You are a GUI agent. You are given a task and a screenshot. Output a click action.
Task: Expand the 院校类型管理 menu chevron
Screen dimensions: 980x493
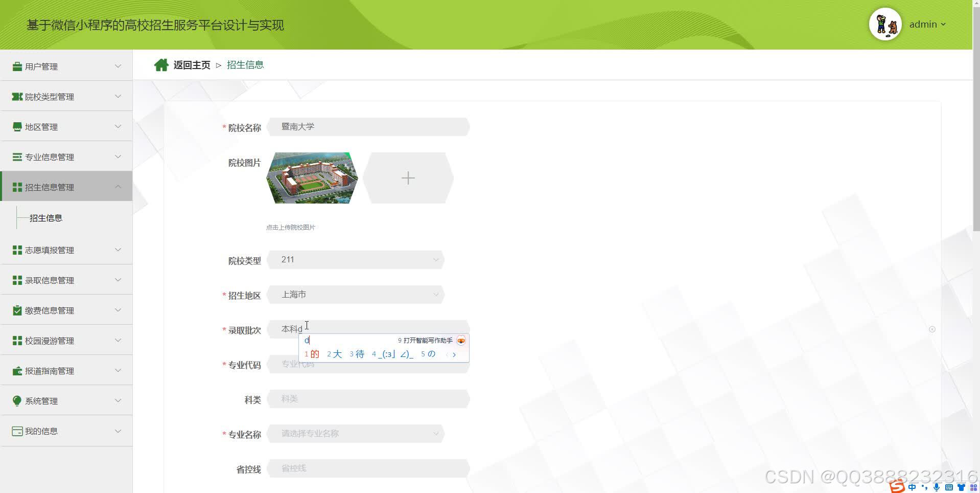(x=118, y=96)
